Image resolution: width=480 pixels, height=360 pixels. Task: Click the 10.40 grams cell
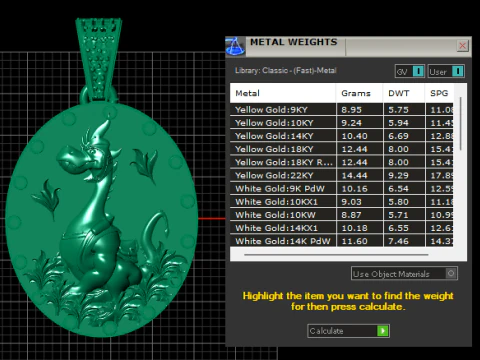click(x=360, y=136)
